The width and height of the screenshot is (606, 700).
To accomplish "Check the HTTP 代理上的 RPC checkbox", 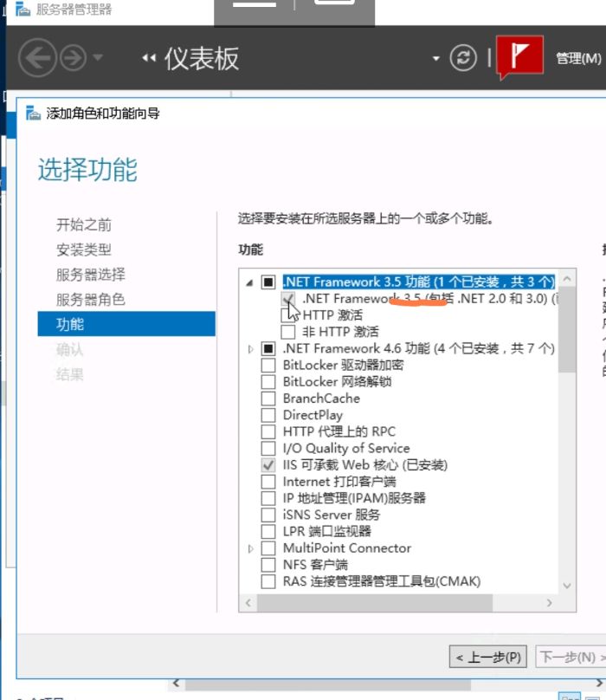I will (268, 431).
